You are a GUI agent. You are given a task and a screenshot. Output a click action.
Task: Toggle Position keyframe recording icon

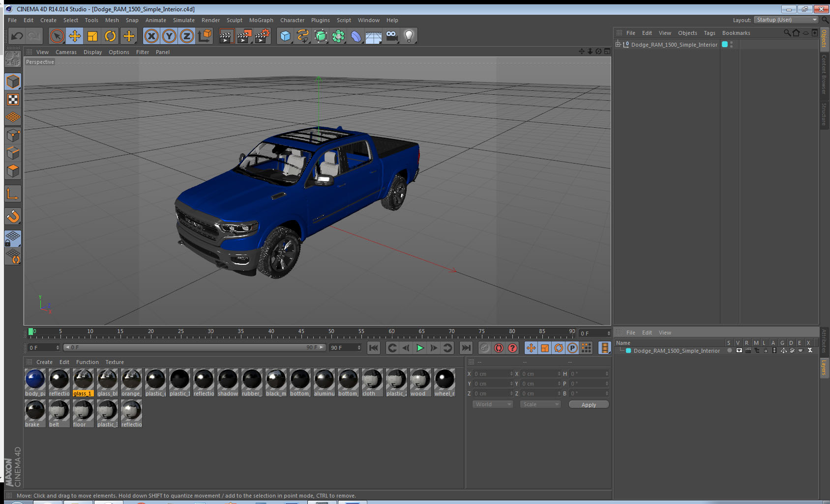click(531, 348)
